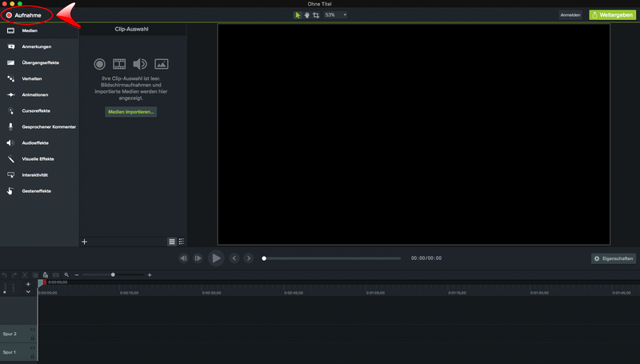This screenshot has width=640, height=364.
Task: Zoom in the timeline with the plus button
Action: coord(150,275)
